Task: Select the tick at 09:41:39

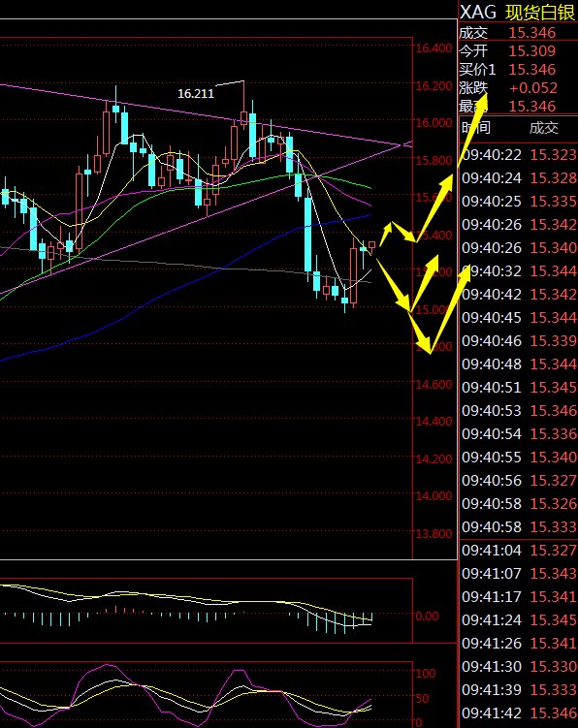Action: pos(519,689)
